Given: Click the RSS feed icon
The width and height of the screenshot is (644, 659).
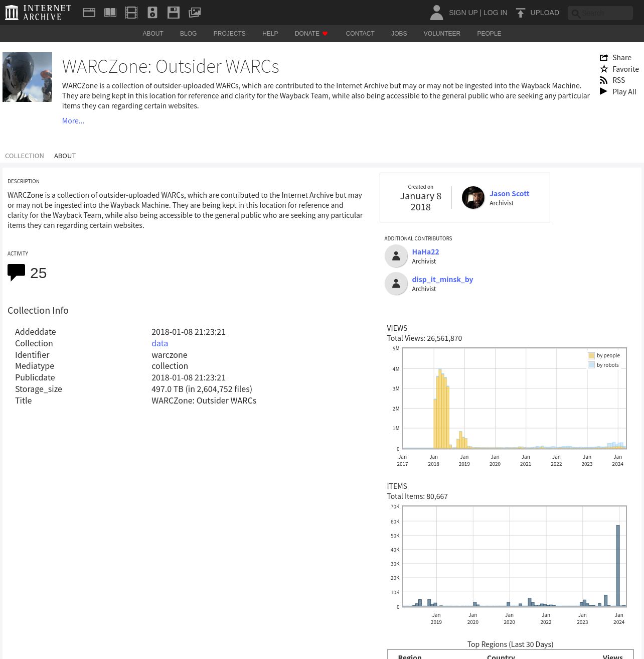Looking at the screenshot, I should (x=604, y=80).
